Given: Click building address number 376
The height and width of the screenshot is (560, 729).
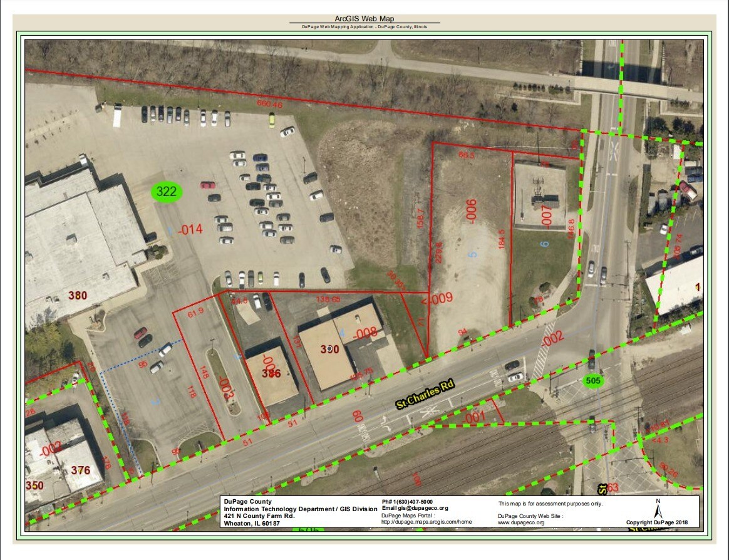Looking at the screenshot, I should click(x=81, y=470).
